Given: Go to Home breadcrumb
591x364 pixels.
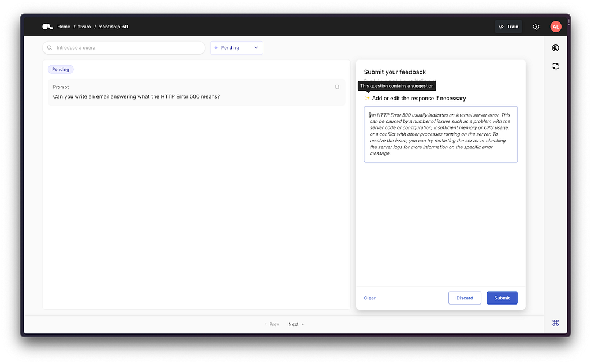Looking at the screenshot, I should pyautogui.click(x=63, y=27).
